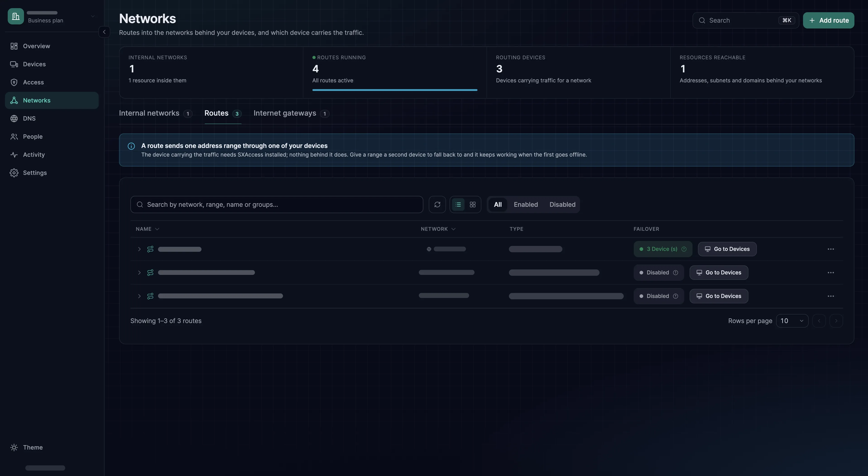
Task: Click the 3 Device(s) failover badge
Action: [x=662, y=250]
